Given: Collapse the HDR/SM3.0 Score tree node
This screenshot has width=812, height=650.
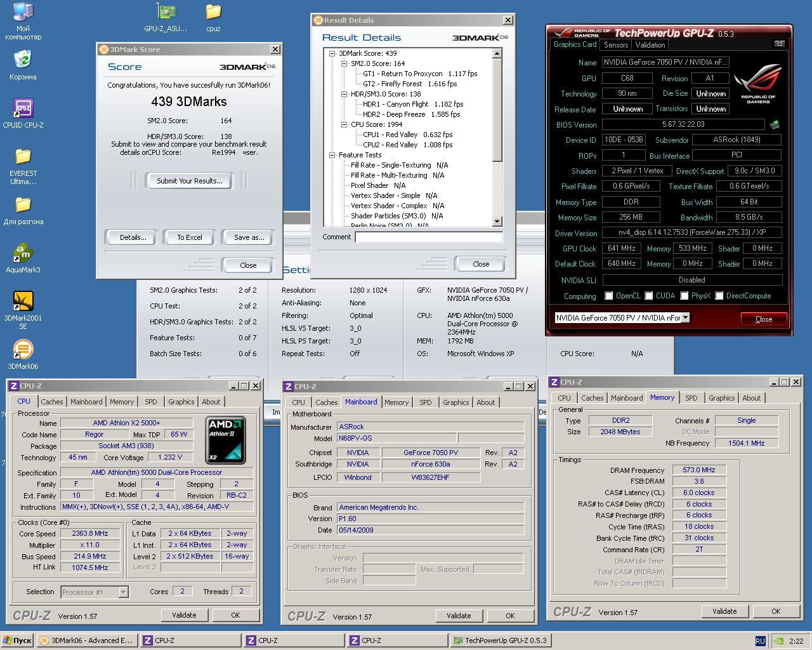Looking at the screenshot, I should point(344,94).
